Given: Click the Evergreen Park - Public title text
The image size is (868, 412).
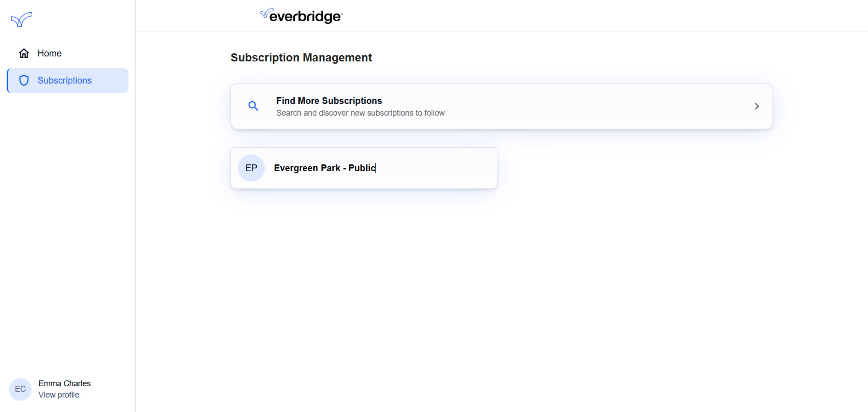Looking at the screenshot, I should pos(325,168).
